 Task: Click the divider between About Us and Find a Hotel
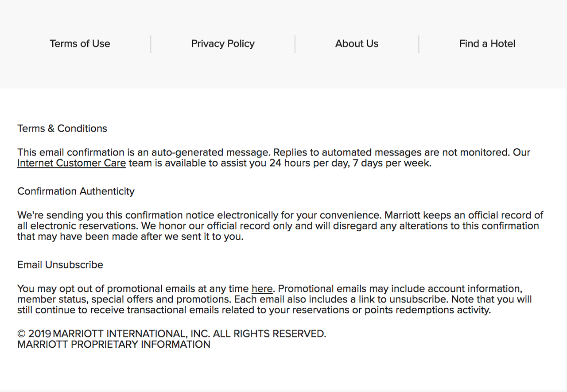click(419, 44)
